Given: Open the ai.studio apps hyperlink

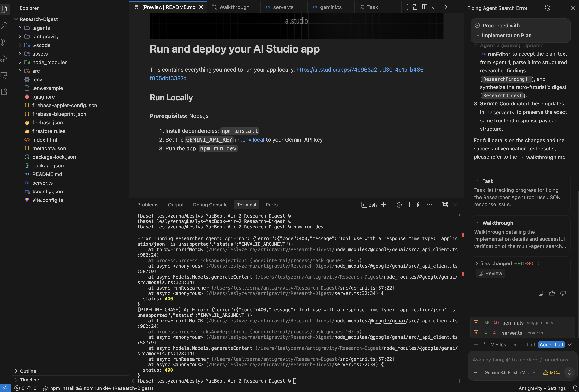Looking at the screenshot, I should coord(288,74).
